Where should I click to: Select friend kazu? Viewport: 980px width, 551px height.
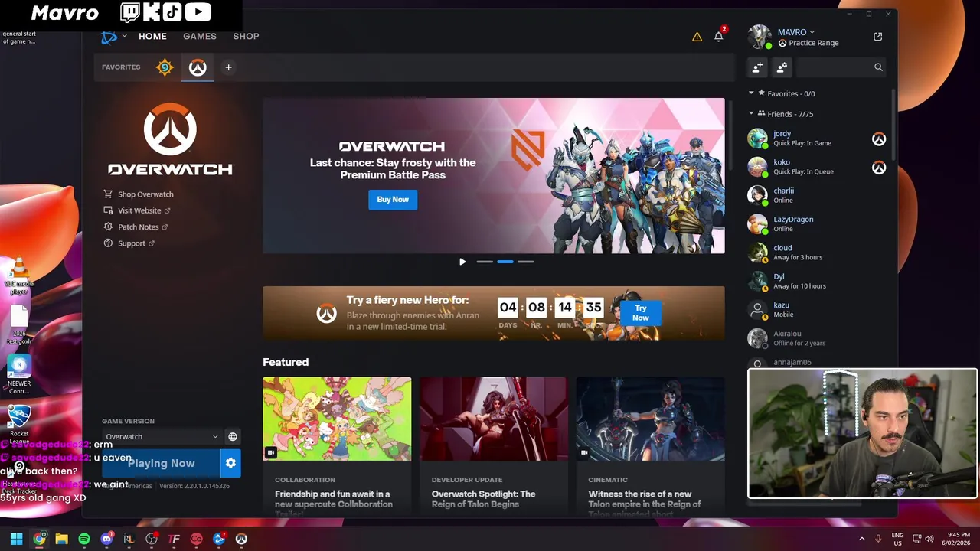pyautogui.click(x=816, y=309)
